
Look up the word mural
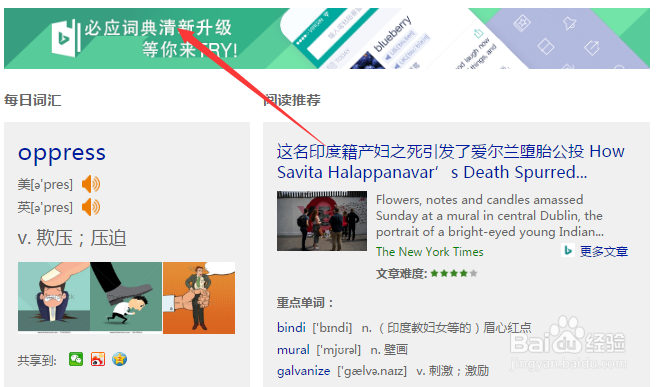click(293, 350)
